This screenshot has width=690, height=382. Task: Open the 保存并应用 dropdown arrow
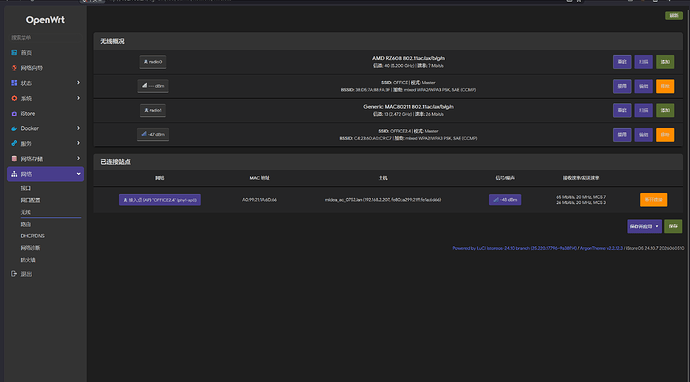pos(657,226)
